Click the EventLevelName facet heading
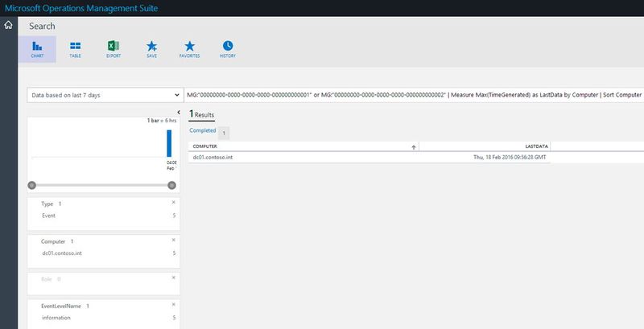644x329 pixels. point(61,306)
